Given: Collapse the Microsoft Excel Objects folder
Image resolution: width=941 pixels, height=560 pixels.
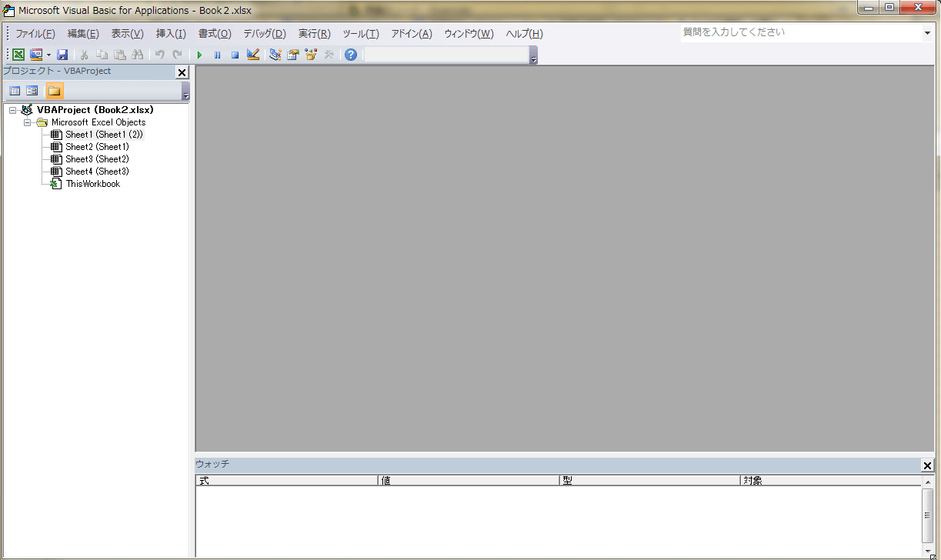Looking at the screenshot, I should [27, 122].
